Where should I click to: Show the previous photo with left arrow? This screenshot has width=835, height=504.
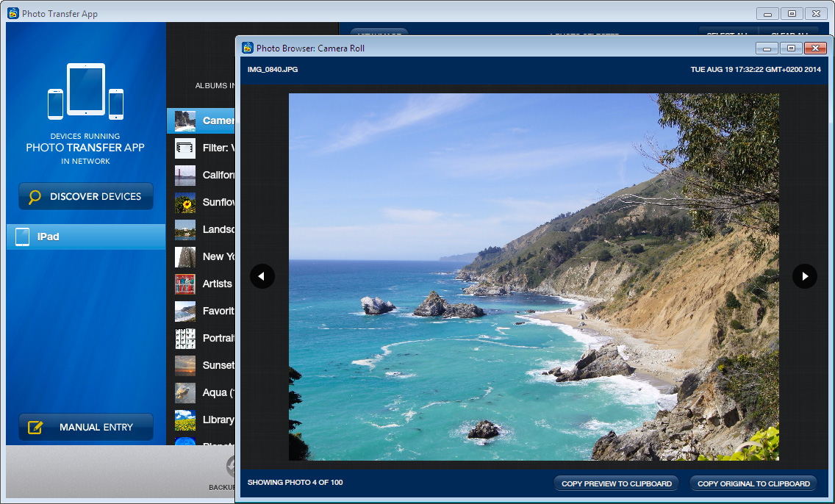click(262, 276)
